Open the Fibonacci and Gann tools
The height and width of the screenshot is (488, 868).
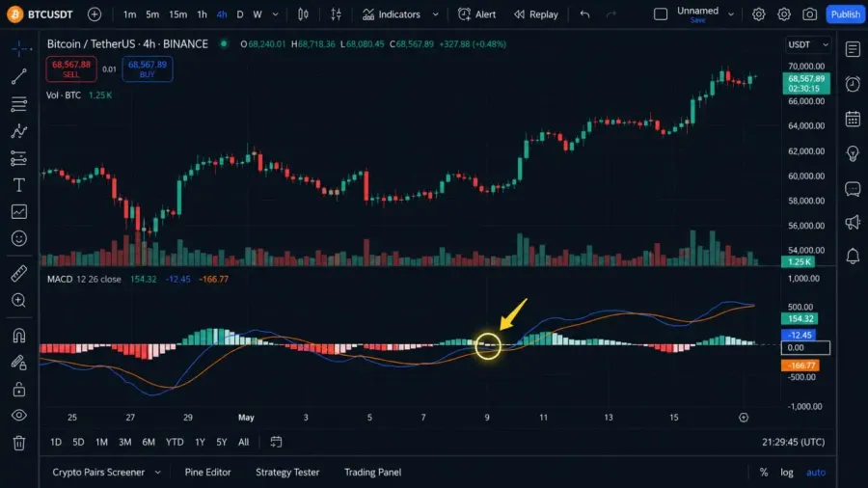pos(19,104)
